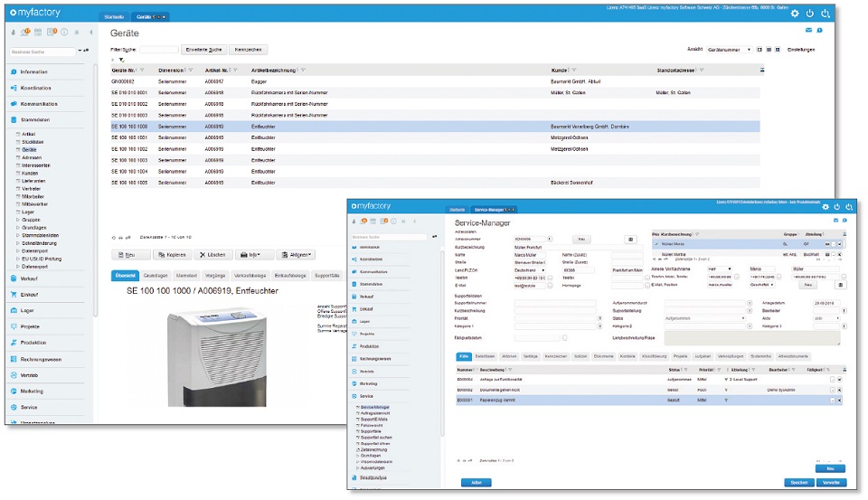Image resolution: width=868 pixels, height=500 pixels.
Task: Expand Grundlagen tree node in Stammdaten
Action: (18, 228)
